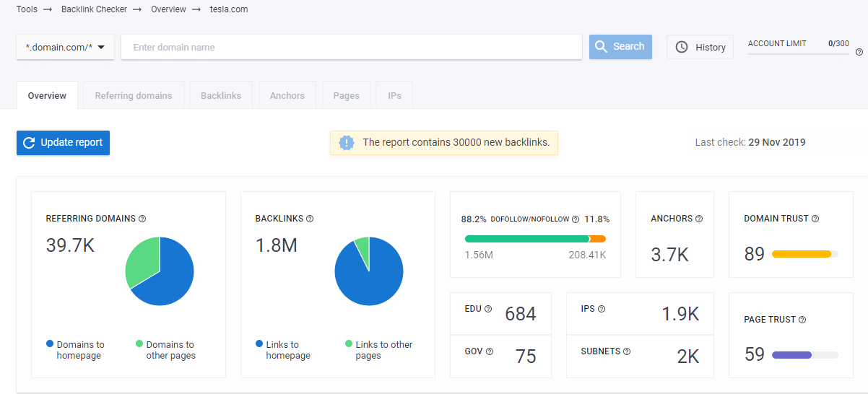Open the IPs tab

click(x=395, y=95)
